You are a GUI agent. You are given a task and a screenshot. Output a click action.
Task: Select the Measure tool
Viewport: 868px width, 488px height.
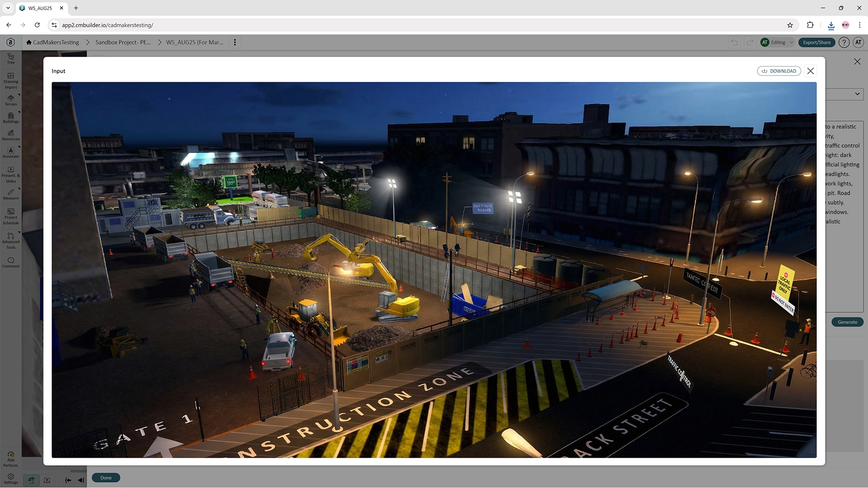(x=10, y=194)
